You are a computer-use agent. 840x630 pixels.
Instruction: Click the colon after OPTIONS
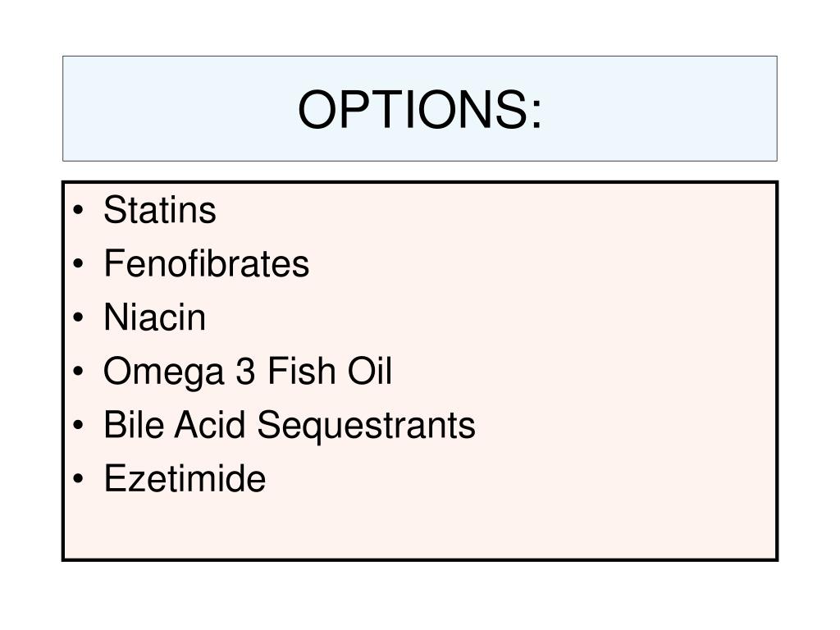(x=536, y=115)
